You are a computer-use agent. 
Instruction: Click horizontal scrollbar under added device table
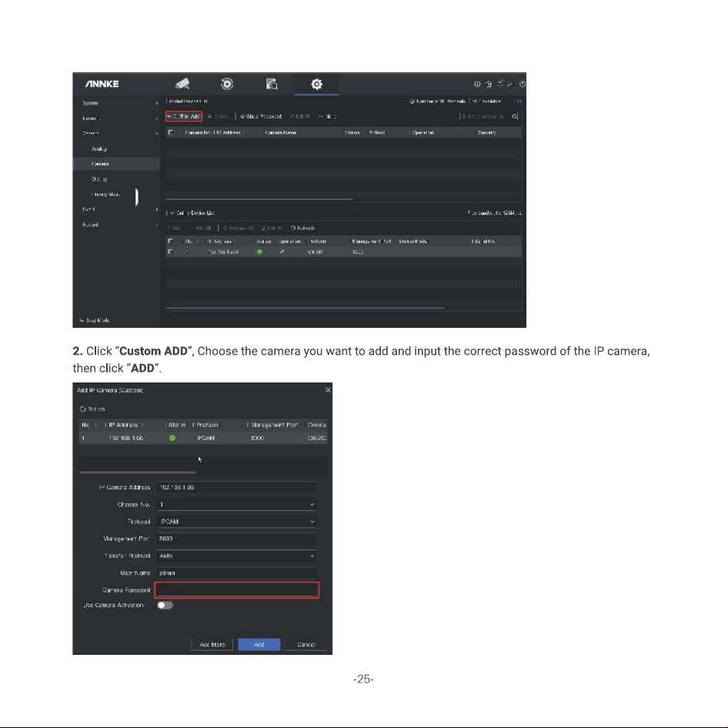pyautogui.click(x=259, y=199)
